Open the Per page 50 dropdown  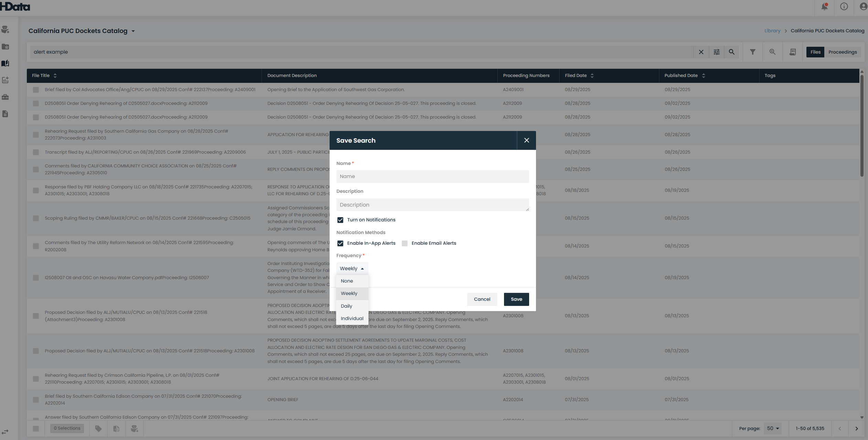click(773, 428)
